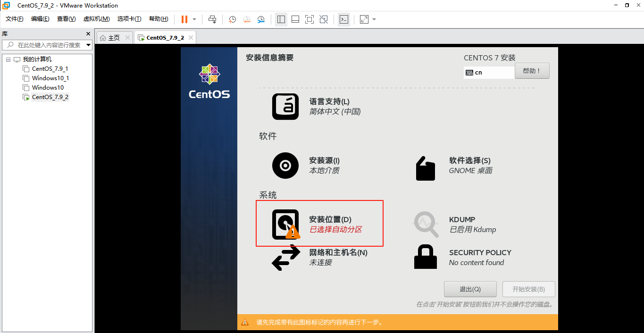Click the 语言支持(L) label
The image size is (644, 333).
(x=329, y=102)
